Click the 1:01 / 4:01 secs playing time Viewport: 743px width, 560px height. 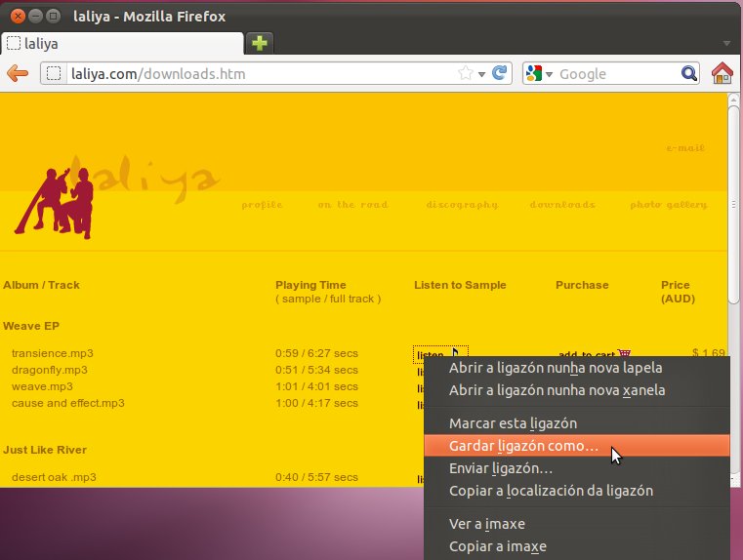(316, 386)
